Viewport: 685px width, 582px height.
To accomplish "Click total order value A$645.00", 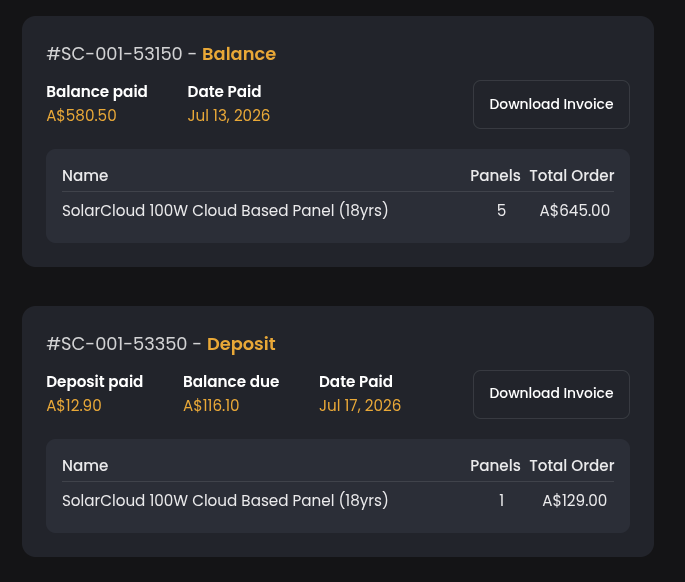I will pyautogui.click(x=574, y=211).
